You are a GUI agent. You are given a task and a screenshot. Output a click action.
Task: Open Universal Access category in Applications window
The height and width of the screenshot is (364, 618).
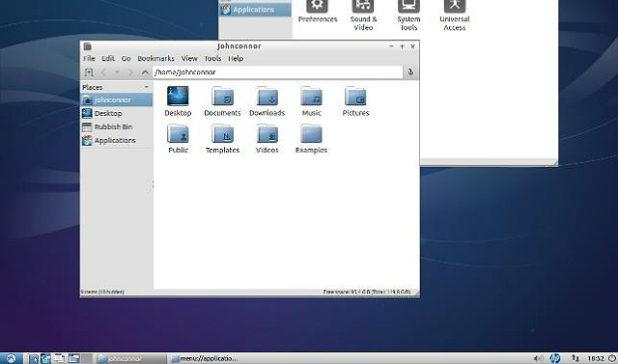(x=455, y=15)
